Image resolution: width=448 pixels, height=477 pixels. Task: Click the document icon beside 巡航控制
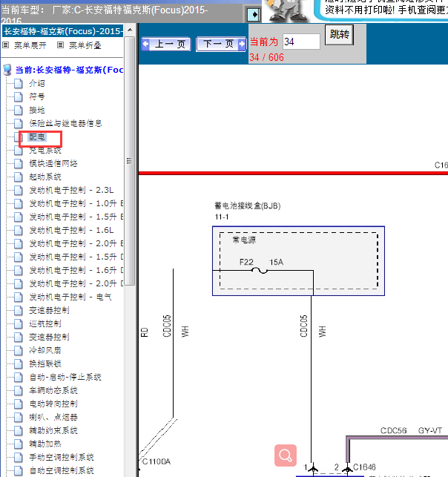tap(19, 323)
